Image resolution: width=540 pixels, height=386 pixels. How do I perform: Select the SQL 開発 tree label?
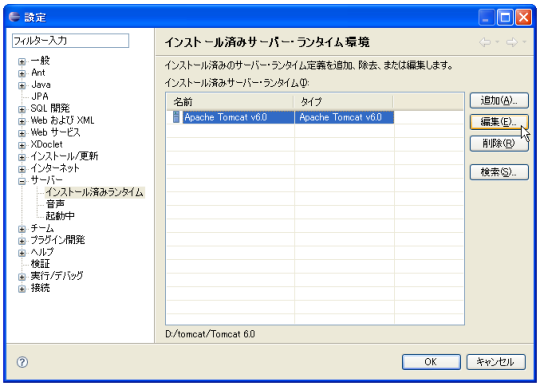point(50,108)
